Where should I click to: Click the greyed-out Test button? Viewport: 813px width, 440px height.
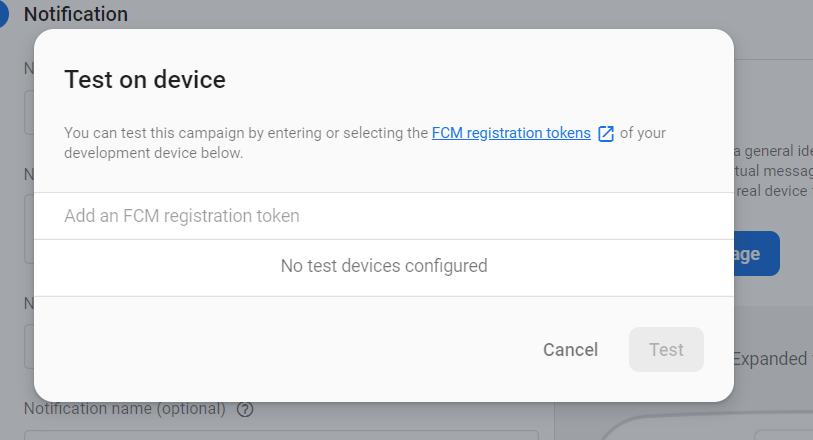[x=666, y=350]
